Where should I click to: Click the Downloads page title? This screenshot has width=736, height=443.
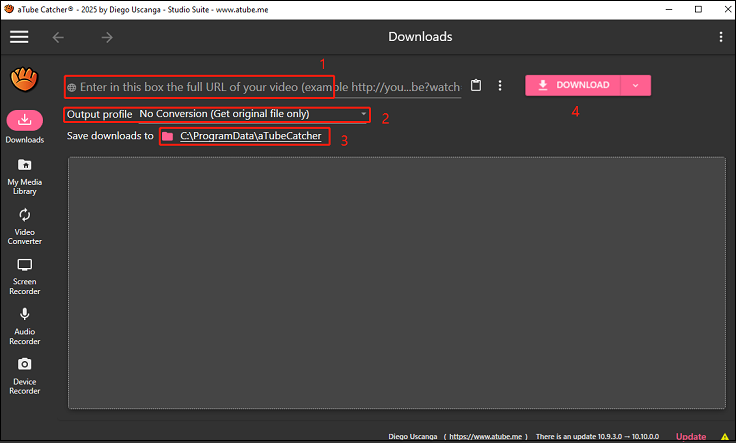420,37
